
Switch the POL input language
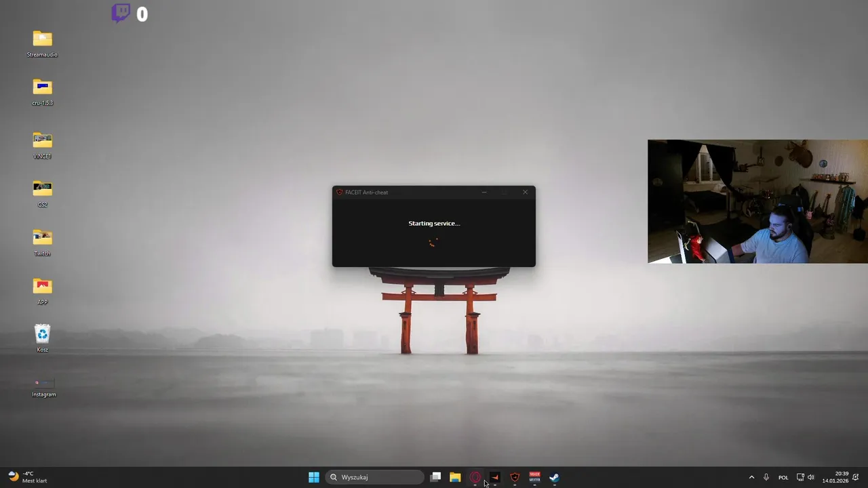pyautogui.click(x=783, y=477)
